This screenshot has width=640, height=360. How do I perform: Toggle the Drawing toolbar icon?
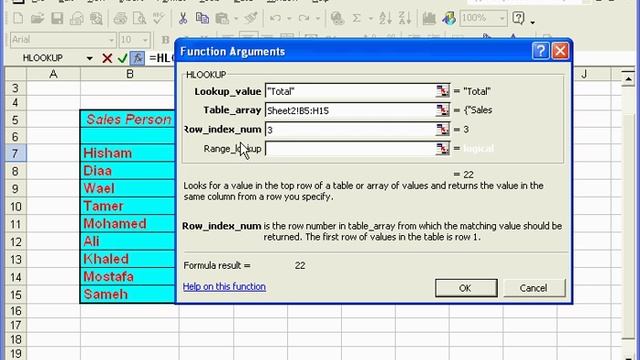449,18
